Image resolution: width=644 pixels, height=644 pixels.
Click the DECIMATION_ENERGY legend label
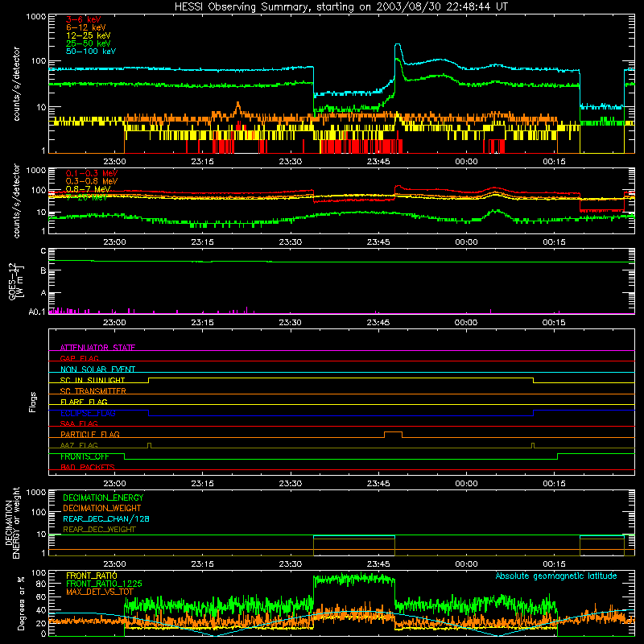click(103, 497)
